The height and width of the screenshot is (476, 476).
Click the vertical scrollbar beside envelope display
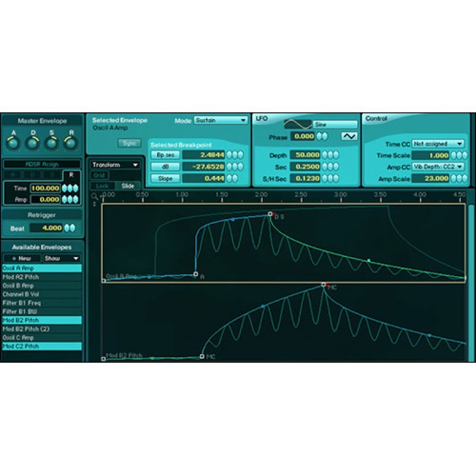(471, 280)
